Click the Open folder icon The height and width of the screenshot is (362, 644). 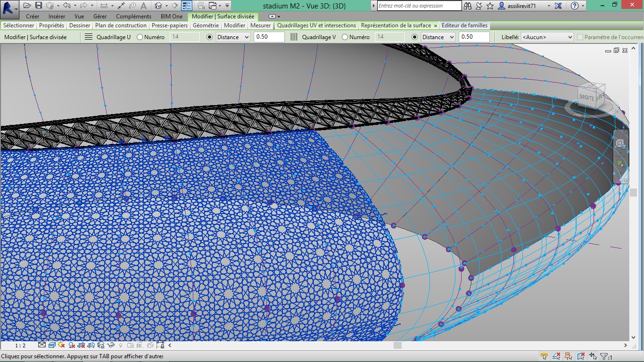click(27, 6)
